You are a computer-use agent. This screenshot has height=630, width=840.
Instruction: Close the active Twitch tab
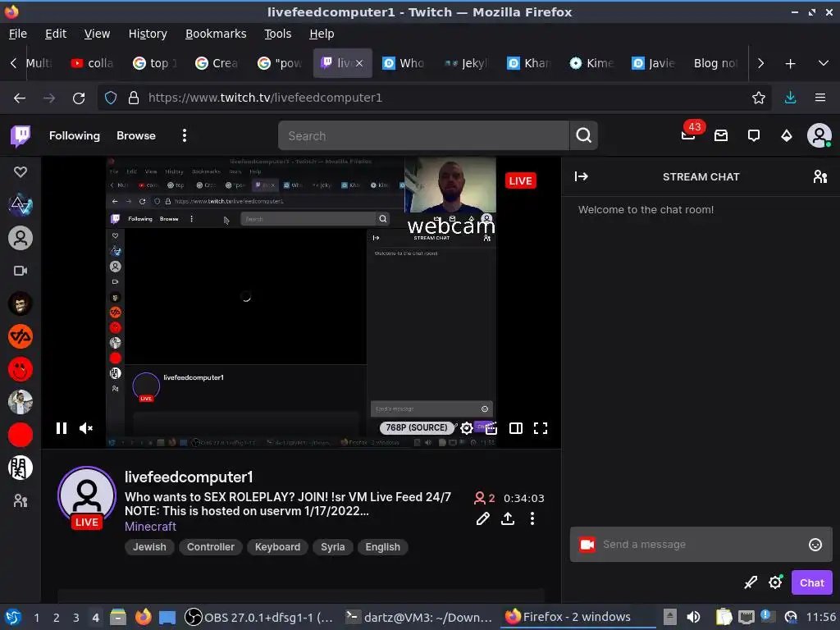[359, 63]
